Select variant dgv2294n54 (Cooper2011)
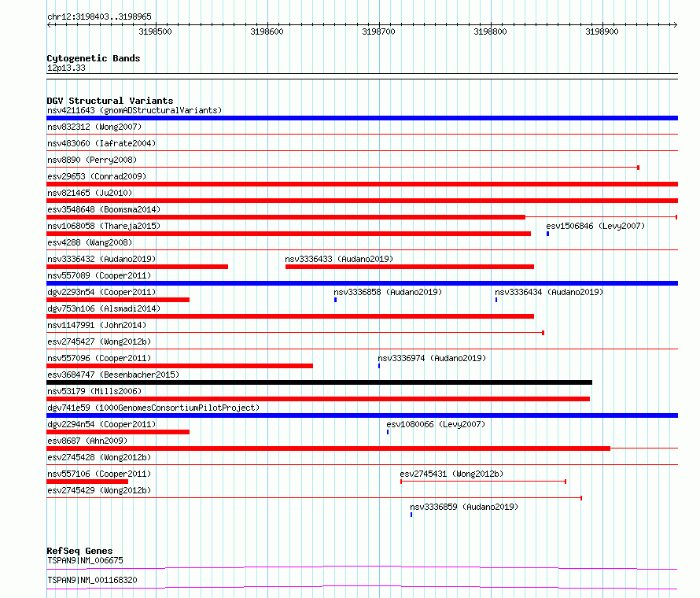 tap(101, 424)
